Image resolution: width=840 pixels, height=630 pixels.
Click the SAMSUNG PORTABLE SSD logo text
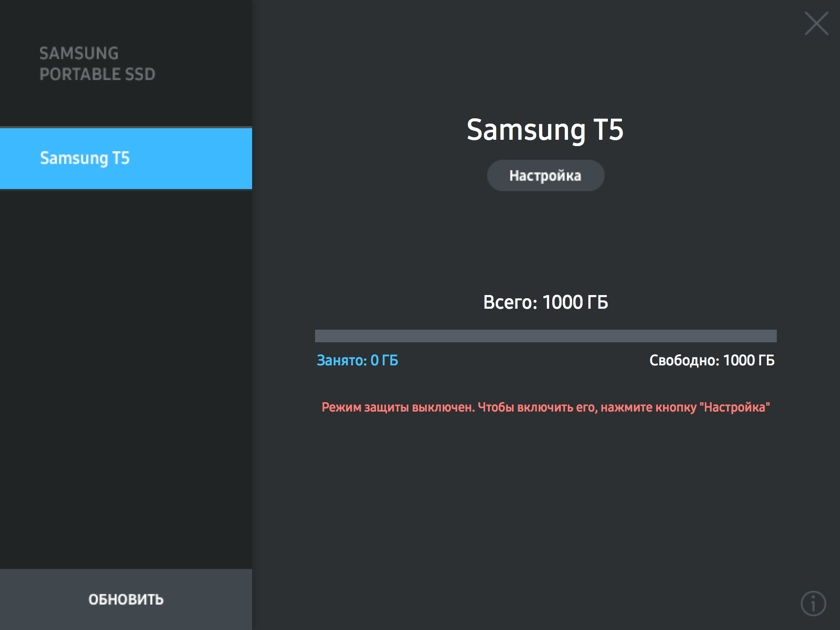[97, 64]
